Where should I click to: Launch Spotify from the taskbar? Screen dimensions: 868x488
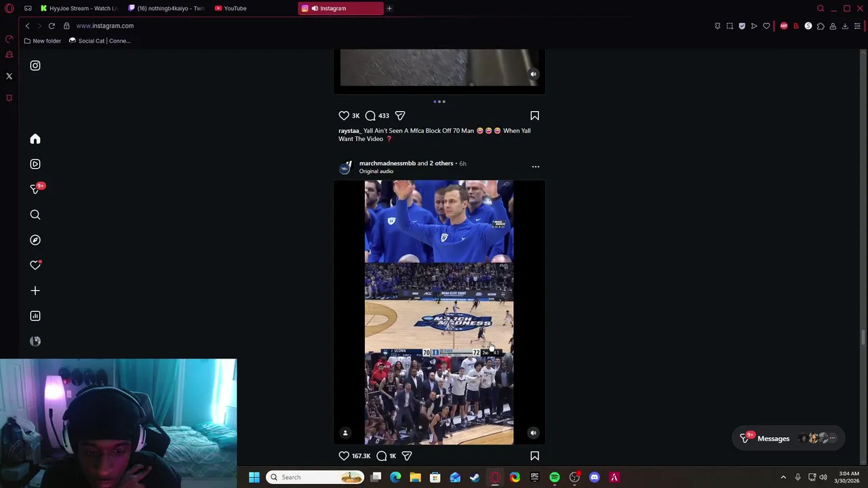[555, 477]
